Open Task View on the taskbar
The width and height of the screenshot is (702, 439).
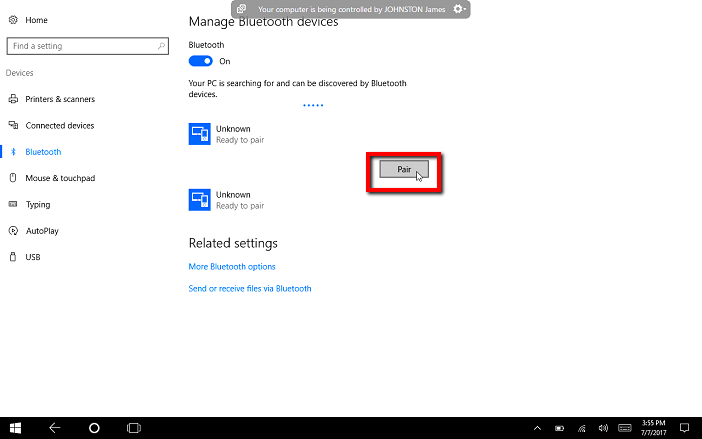coord(133,427)
